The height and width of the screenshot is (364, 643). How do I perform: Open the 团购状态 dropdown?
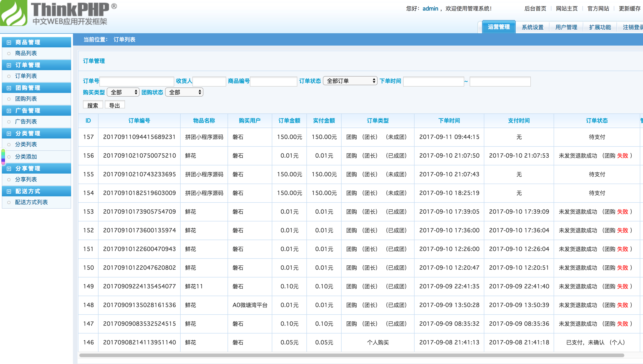(x=184, y=92)
